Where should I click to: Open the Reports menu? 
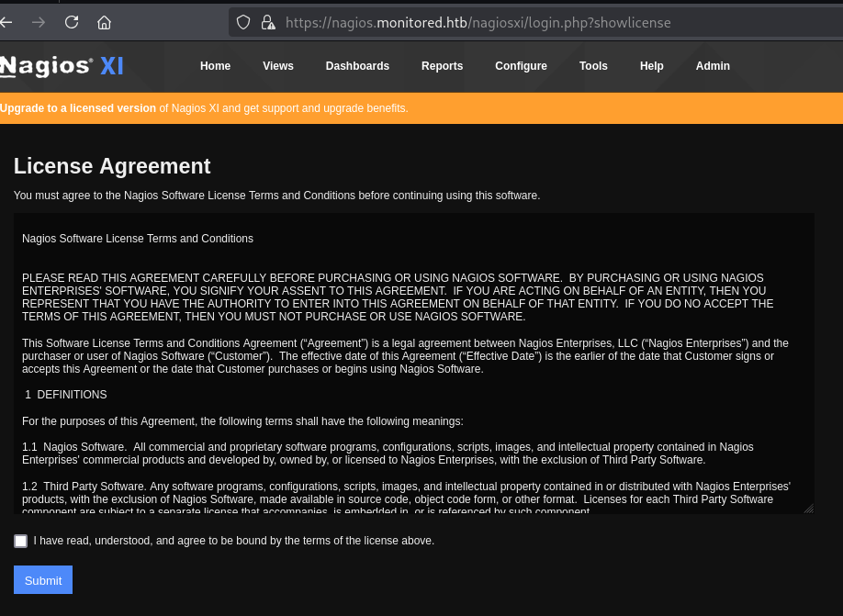coord(442,66)
